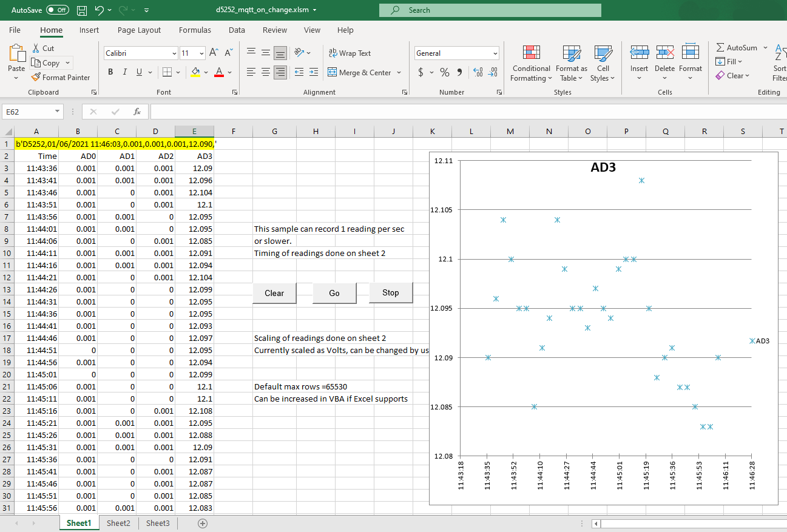Click the Search box in title bar
This screenshot has height=532, width=787.
point(490,10)
